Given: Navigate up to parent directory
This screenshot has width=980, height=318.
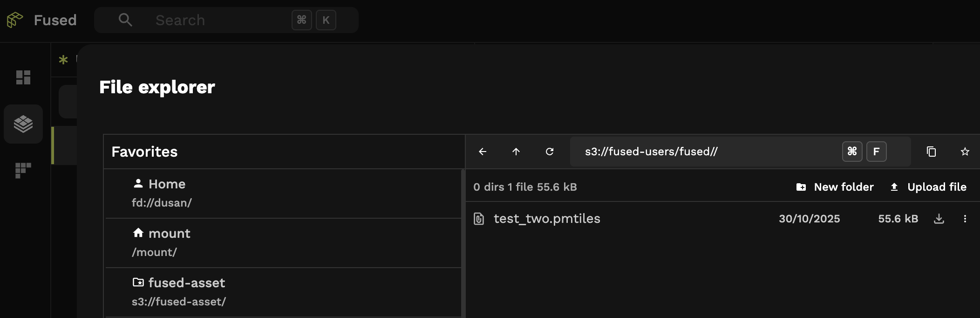Looking at the screenshot, I should pos(516,152).
